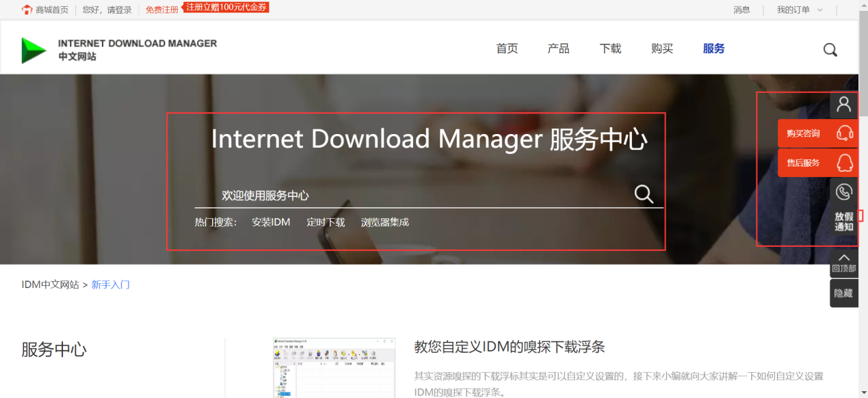Click the 购买 navigation item

pyautogui.click(x=662, y=49)
